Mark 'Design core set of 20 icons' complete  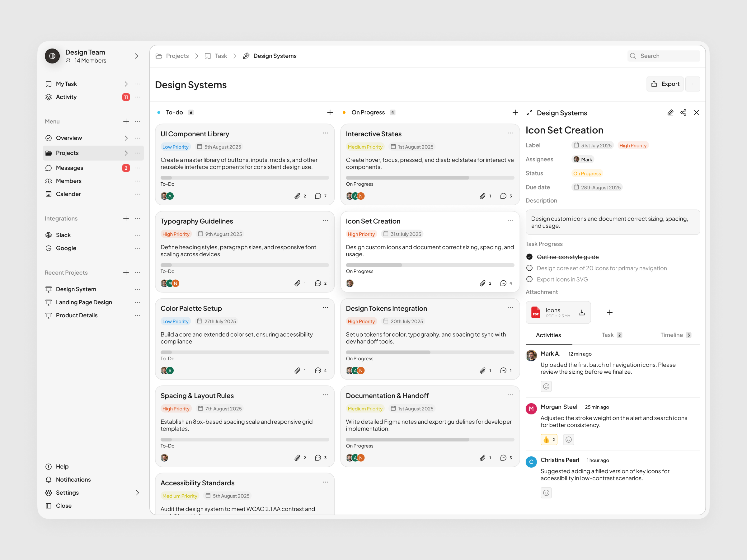point(529,268)
